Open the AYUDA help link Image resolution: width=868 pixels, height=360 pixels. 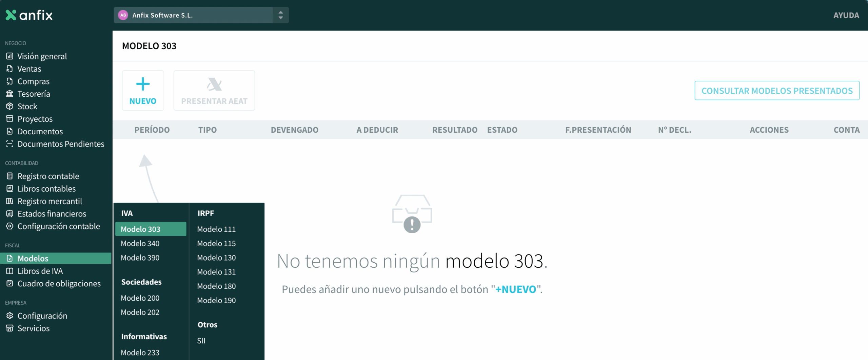point(846,15)
